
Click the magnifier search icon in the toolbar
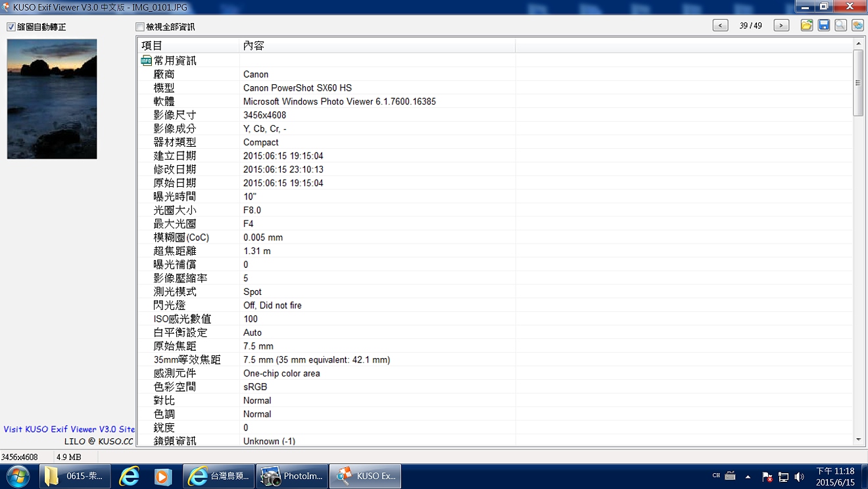[x=841, y=26]
